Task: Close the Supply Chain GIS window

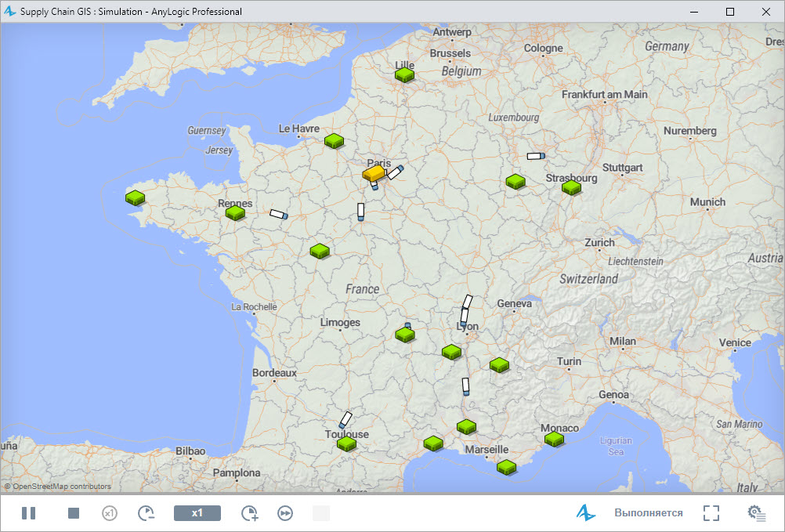Action: click(x=766, y=12)
